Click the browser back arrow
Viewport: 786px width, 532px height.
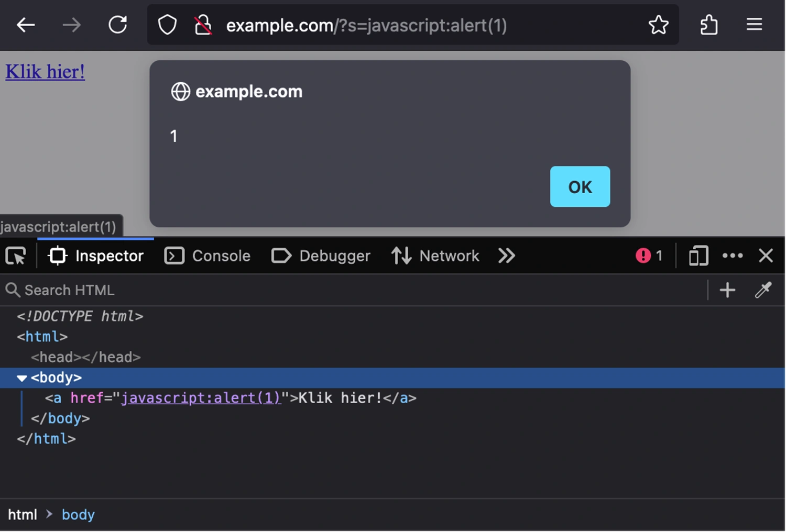coord(26,25)
